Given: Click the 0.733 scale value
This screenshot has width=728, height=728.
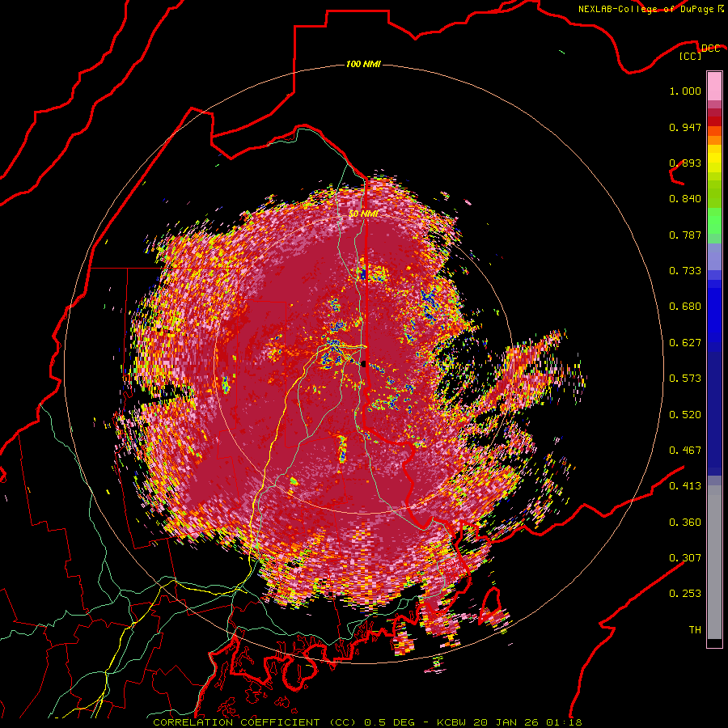Looking at the screenshot, I should pyautogui.click(x=685, y=271).
